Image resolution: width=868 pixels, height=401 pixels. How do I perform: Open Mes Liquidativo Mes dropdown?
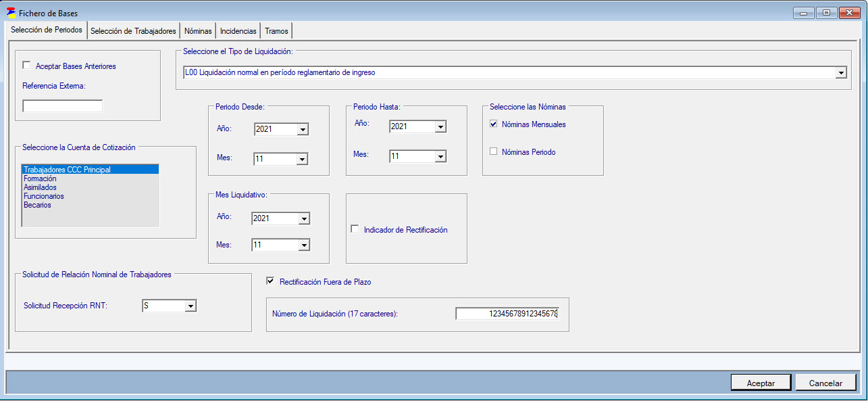(304, 245)
